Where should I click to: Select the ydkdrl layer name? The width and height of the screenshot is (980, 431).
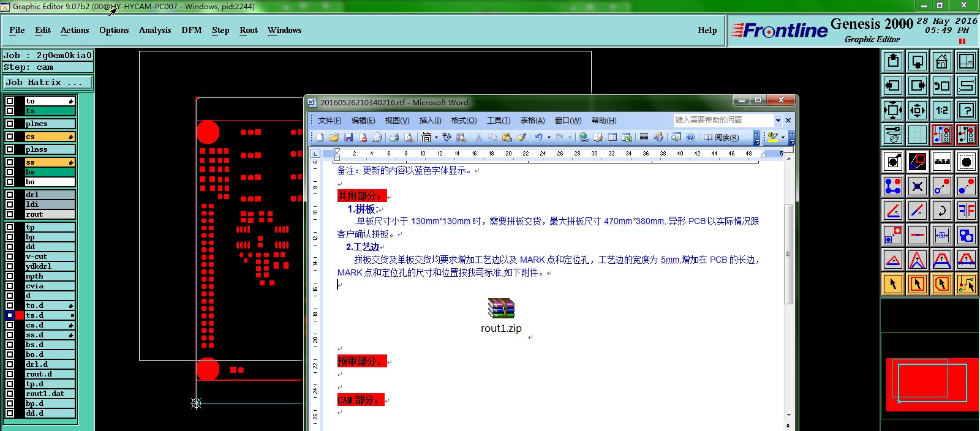pos(50,266)
